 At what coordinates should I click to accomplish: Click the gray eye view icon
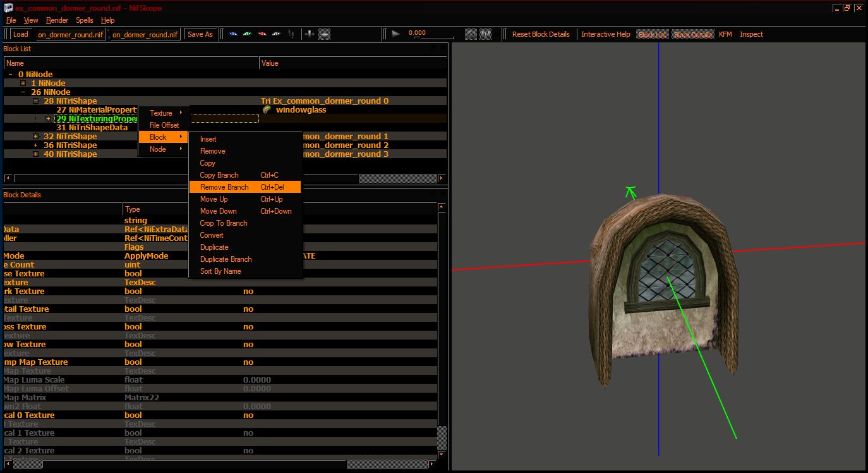tap(277, 34)
